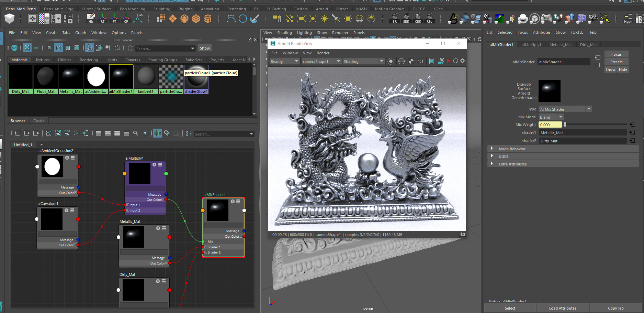The height and width of the screenshot is (313, 644).
Task: Click the RGB channel display icon in Arnold RenderView
Action: (402, 61)
